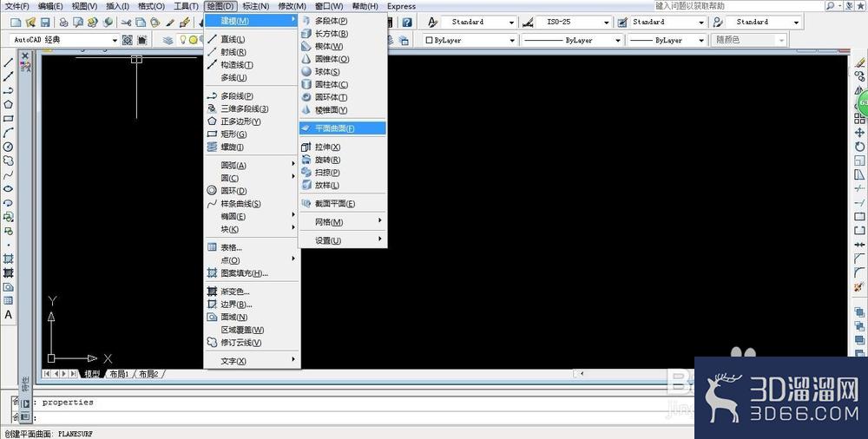Screen dimensions: 868x439
Task: Click the first-layout-tab navigation arrow
Action: [47, 374]
